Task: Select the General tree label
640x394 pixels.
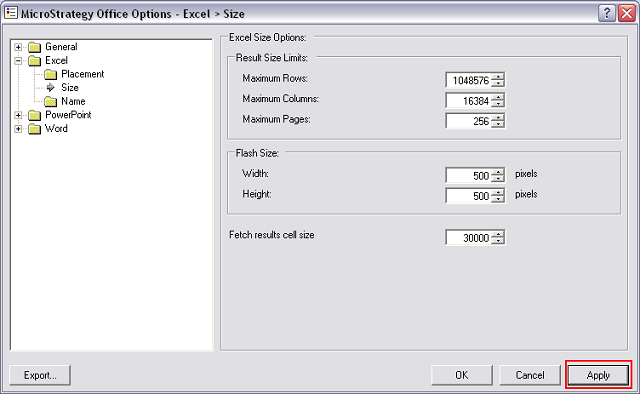Action: (61, 47)
